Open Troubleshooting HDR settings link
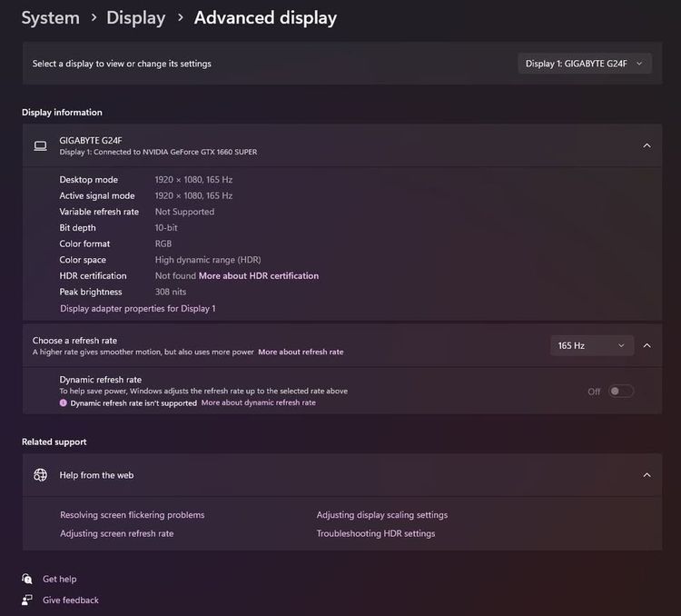681x616 pixels. [x=376, y=534]
